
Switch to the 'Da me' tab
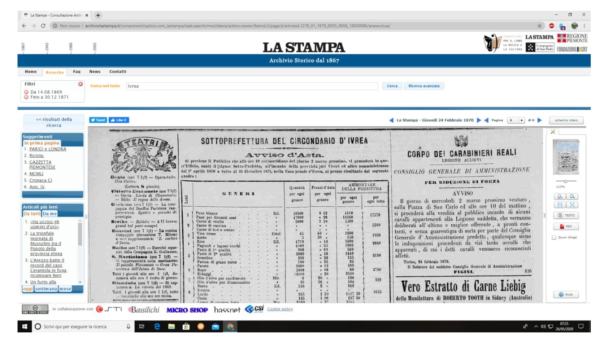[x=50, y=214]
